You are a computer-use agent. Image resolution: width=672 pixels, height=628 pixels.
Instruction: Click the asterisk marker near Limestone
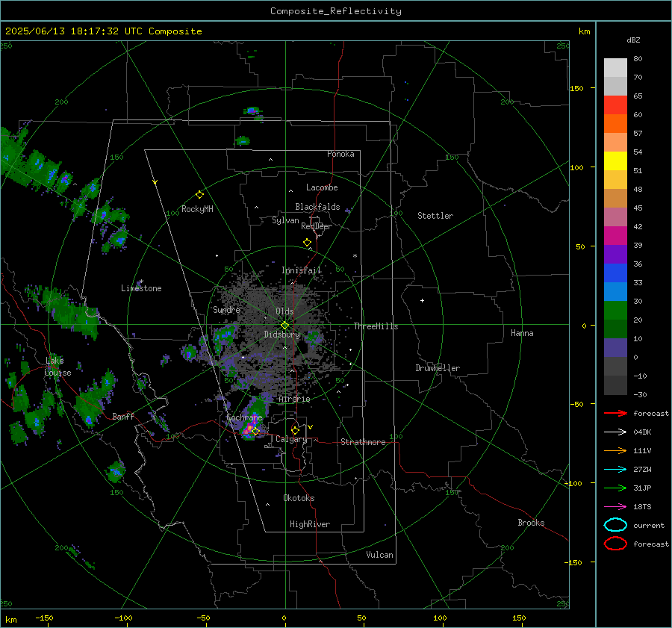click(141, 282)
